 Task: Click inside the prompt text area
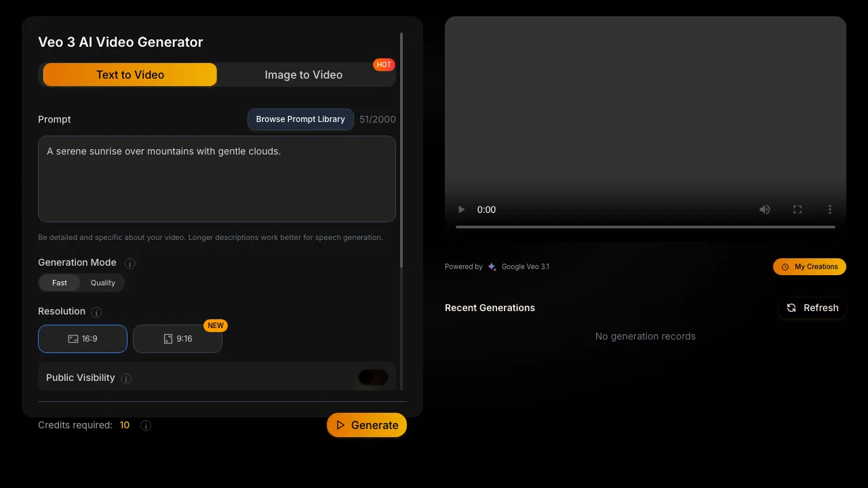[x=217, y=178]
